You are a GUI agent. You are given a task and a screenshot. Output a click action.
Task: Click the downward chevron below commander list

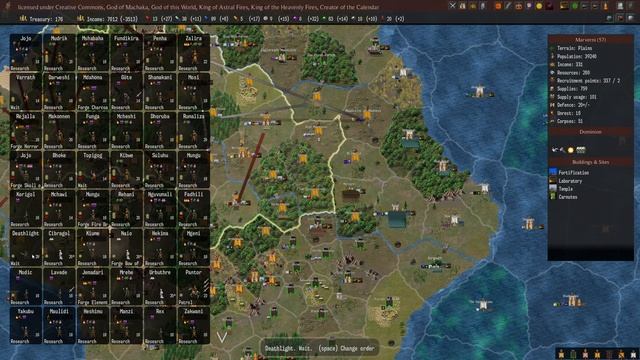point(222,337)
